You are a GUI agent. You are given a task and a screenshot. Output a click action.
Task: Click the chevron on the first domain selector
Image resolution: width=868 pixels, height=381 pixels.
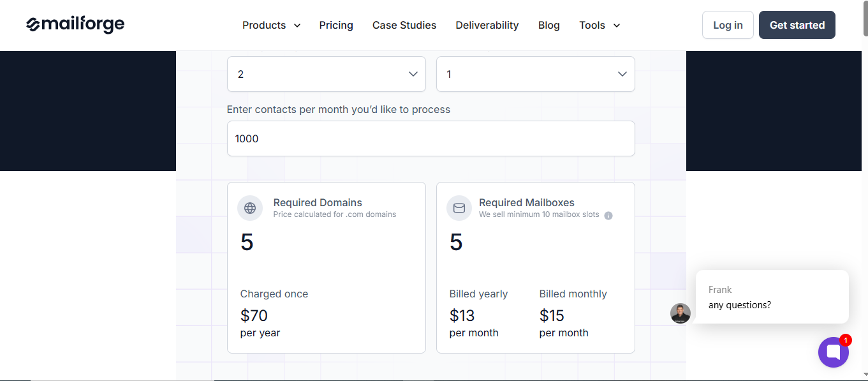pos(413,74)
